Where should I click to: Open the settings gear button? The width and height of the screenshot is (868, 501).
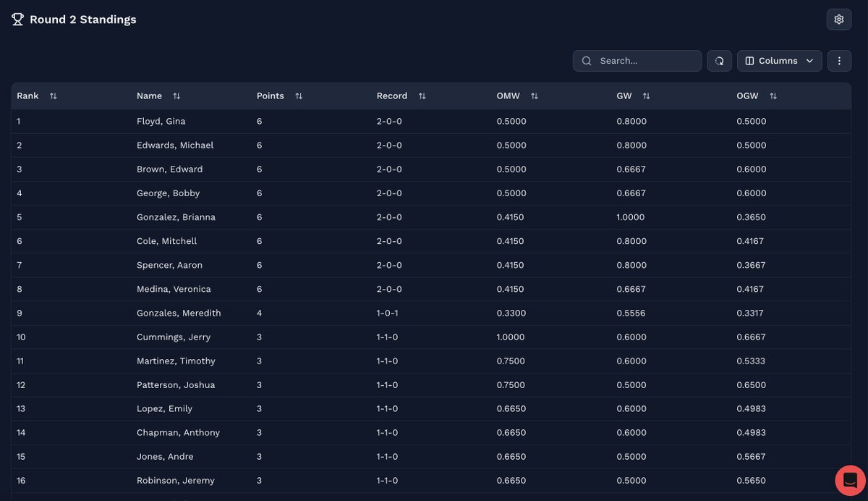[839, 20]
